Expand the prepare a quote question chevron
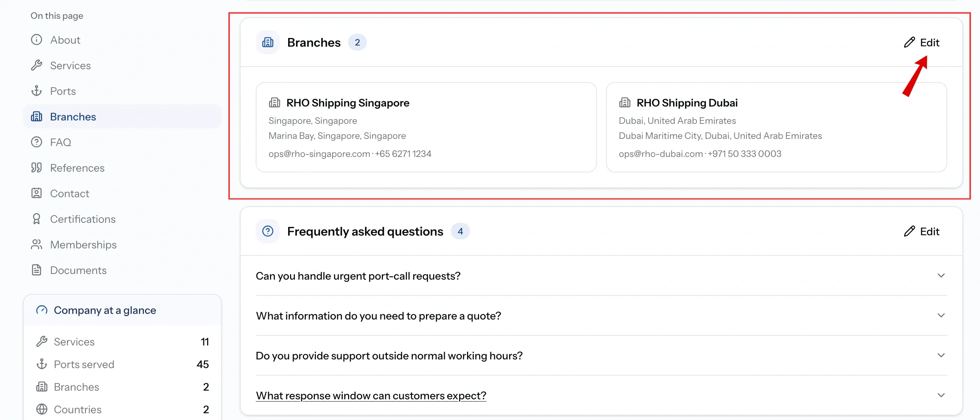This screenshot has width=980, height=420. (x=941, y=315)
